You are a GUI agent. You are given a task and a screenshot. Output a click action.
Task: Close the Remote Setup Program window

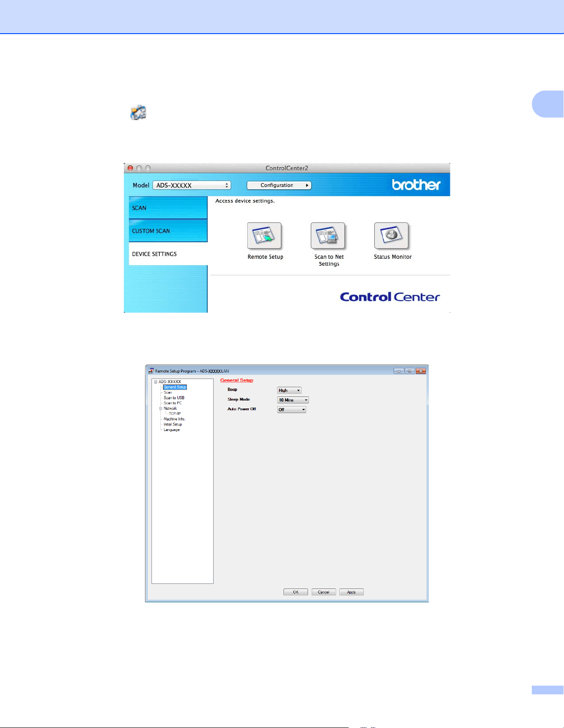[x=421, y=371]
